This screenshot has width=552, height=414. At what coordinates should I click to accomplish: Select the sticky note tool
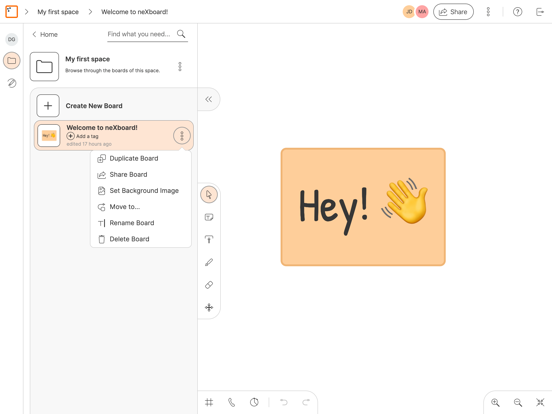click(x=209, y=217)
